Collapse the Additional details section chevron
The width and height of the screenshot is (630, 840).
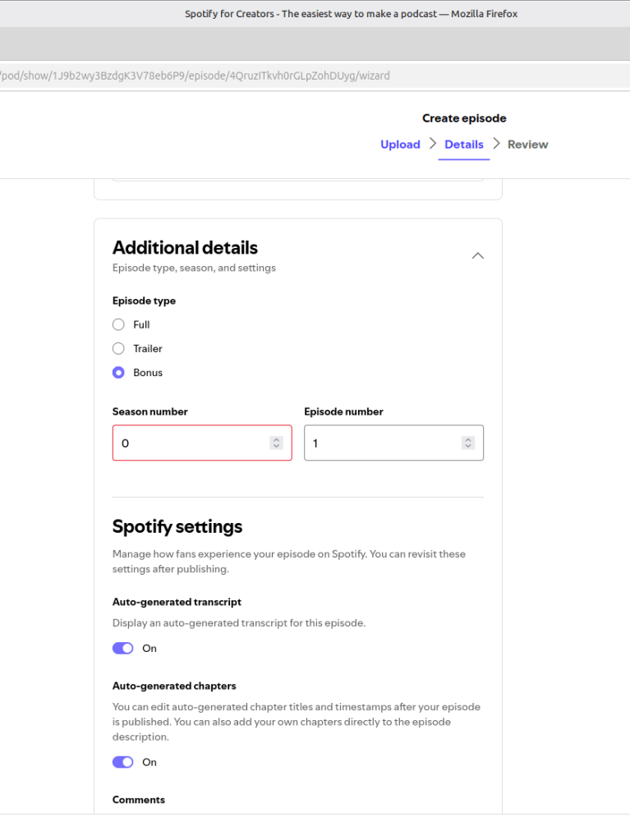click(477, 256)
